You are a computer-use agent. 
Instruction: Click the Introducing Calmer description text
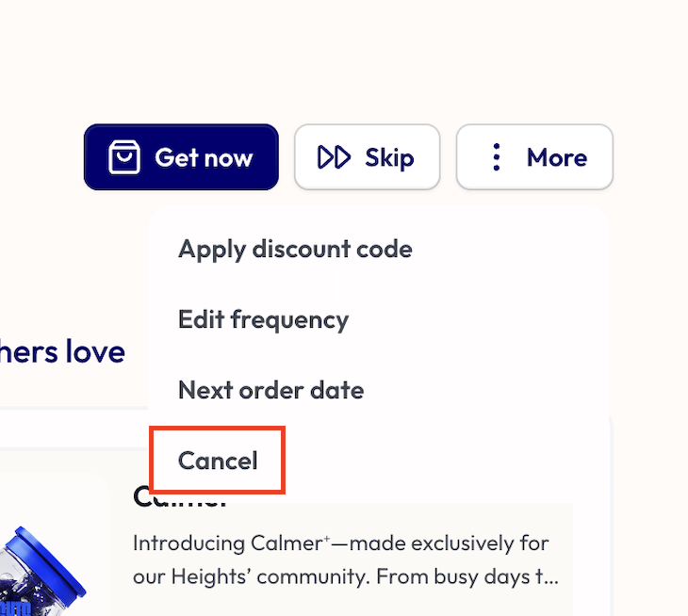tap(340, 543)
